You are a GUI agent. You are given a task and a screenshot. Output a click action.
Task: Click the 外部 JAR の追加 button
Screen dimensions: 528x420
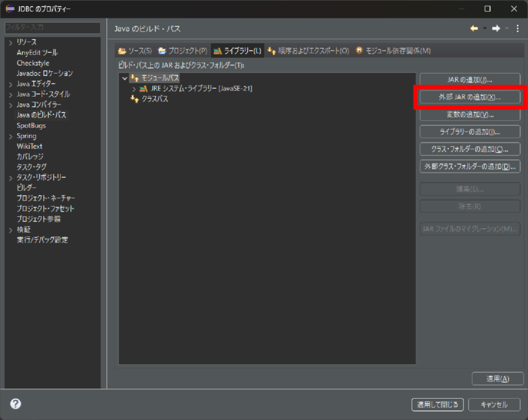pos(470,97)
